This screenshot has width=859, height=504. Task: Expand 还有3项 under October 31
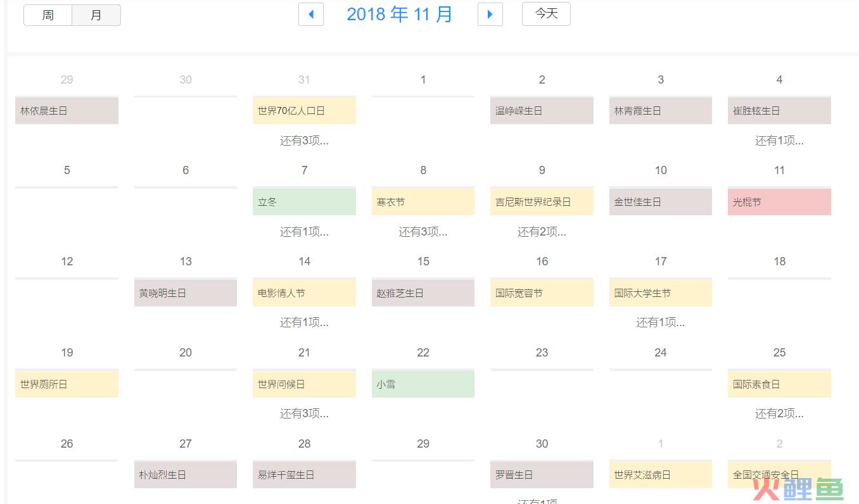(304, 141)
